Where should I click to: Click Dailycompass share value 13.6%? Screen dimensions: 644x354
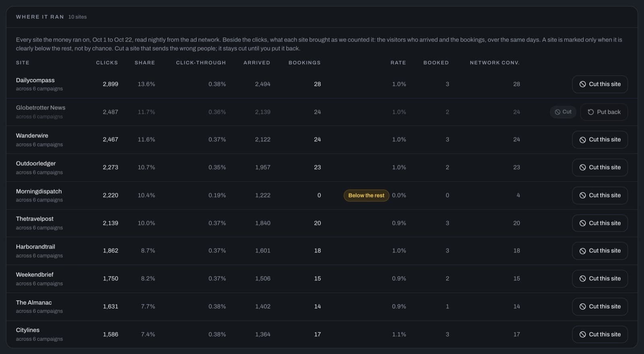[x=146, y=84]
